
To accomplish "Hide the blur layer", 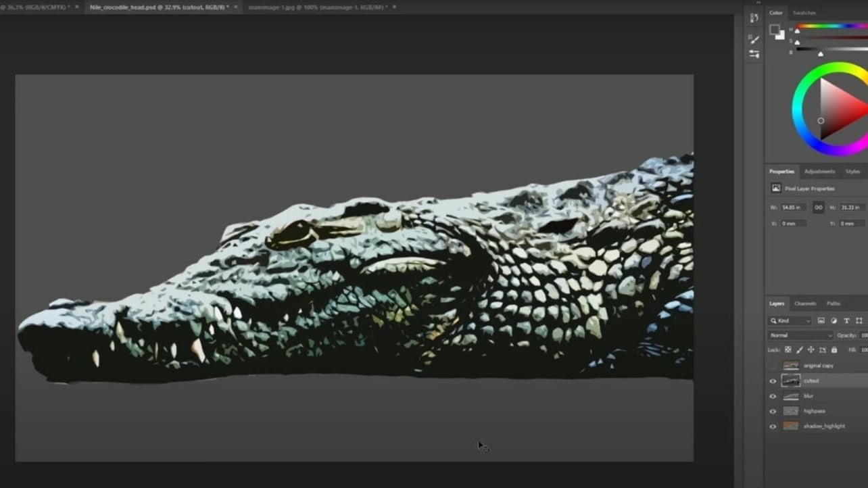I will tap(772, 396).
